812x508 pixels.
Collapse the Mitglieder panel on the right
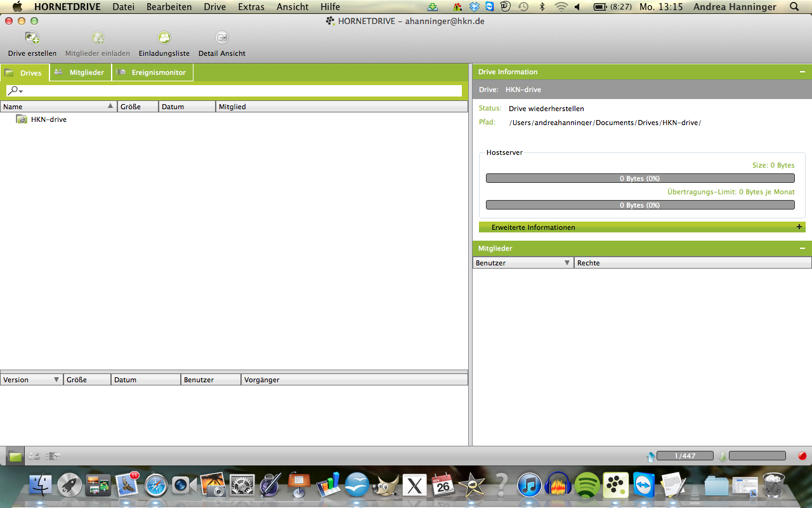click(x=802, y=249)
